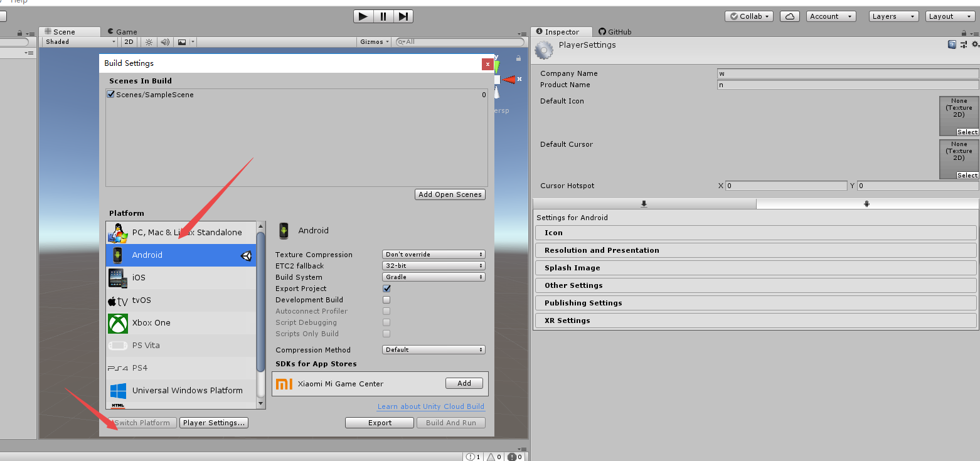Select PC, Mac & Linux Standalone platform
Image resolution: width=980 pixels, height=461 pixels.
[x=181, y=233]
